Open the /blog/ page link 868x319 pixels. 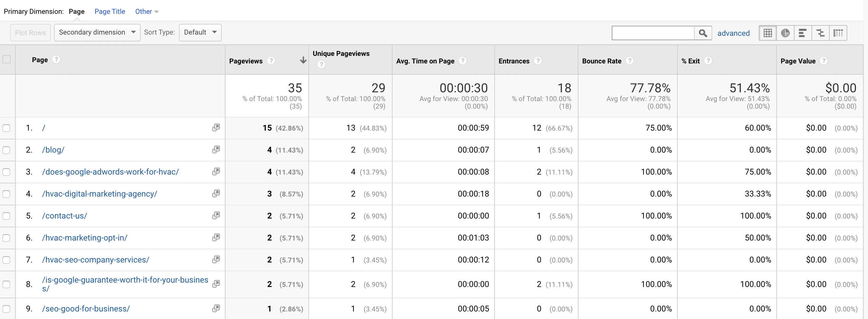click(x=53, y=150)
